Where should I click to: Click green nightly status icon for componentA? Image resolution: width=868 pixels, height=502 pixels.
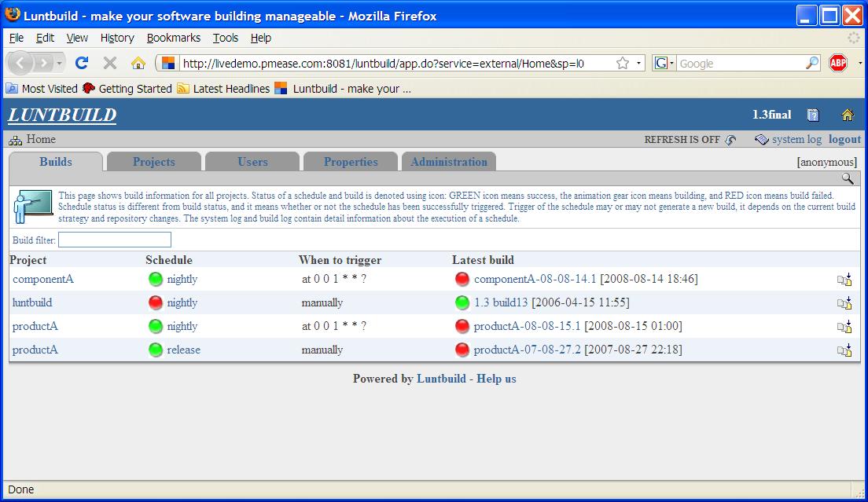(x=156, y=279)
